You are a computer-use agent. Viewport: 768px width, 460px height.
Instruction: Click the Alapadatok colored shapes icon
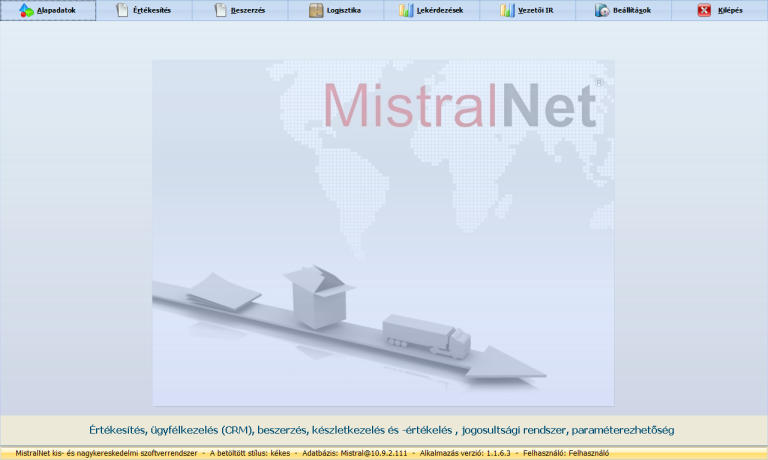[x=26, y=10]
